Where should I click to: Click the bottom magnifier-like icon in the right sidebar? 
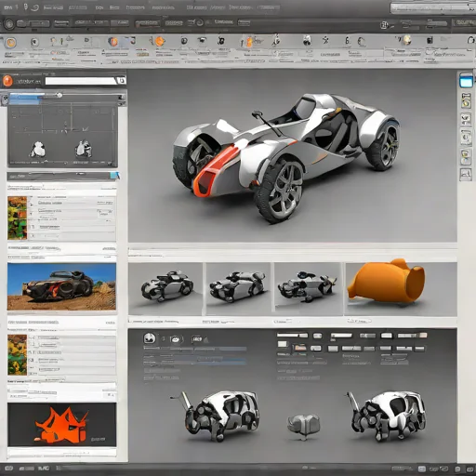click(466, 174)
